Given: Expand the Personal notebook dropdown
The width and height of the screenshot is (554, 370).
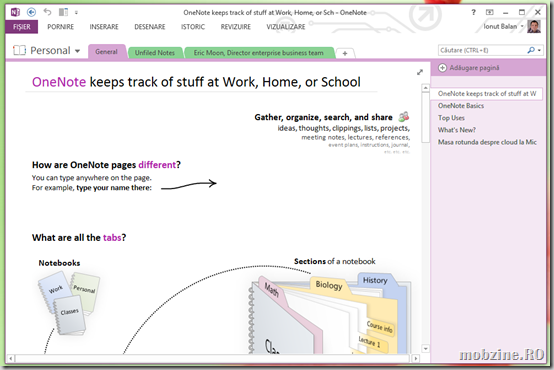Looking at the screenshot, I should [77, 51].
